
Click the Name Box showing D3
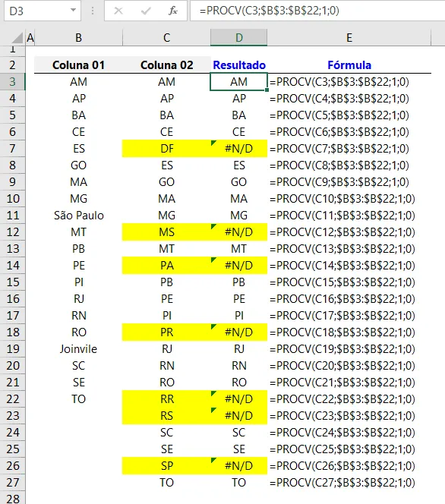(42, 11)
